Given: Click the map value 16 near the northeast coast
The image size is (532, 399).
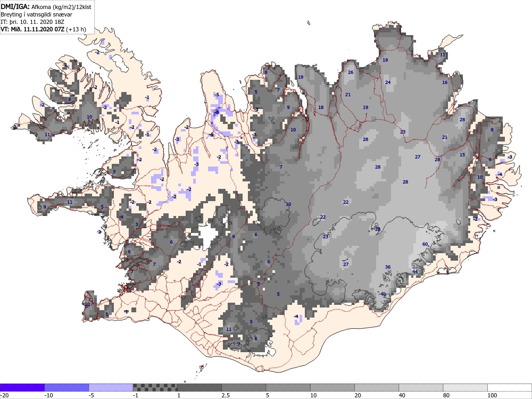Looking at the screenshot, I should [x=445, y=82].
